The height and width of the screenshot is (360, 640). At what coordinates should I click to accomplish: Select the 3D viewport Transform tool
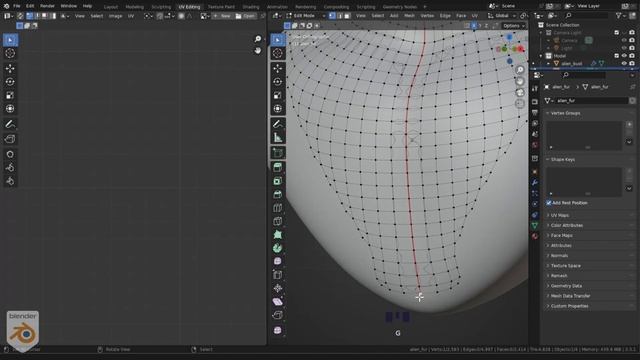click(x=278, y=109)
